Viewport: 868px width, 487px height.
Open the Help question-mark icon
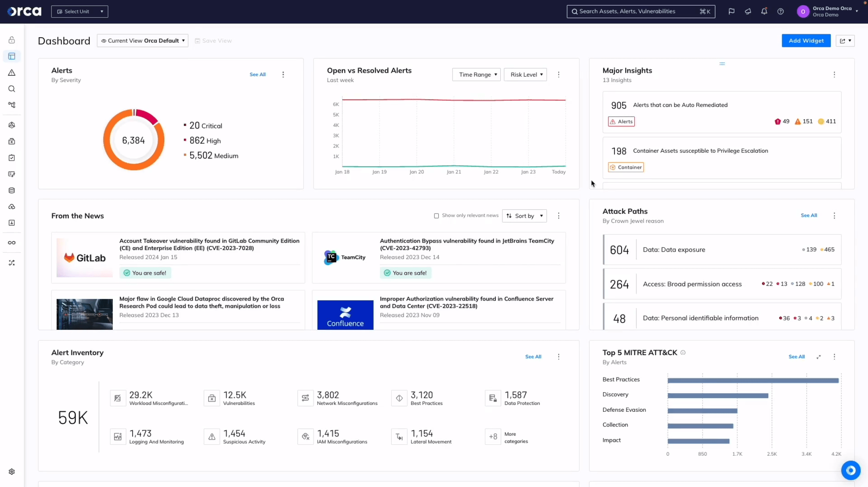pos(780,11)
